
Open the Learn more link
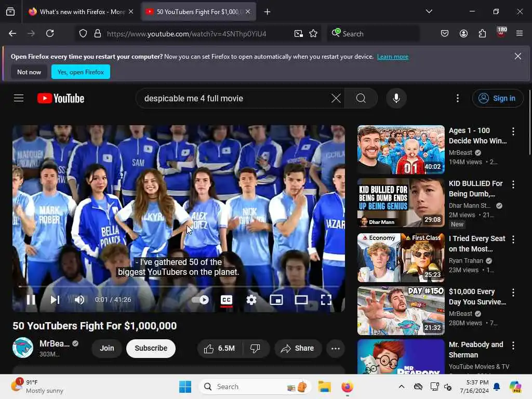click(393, 57)
